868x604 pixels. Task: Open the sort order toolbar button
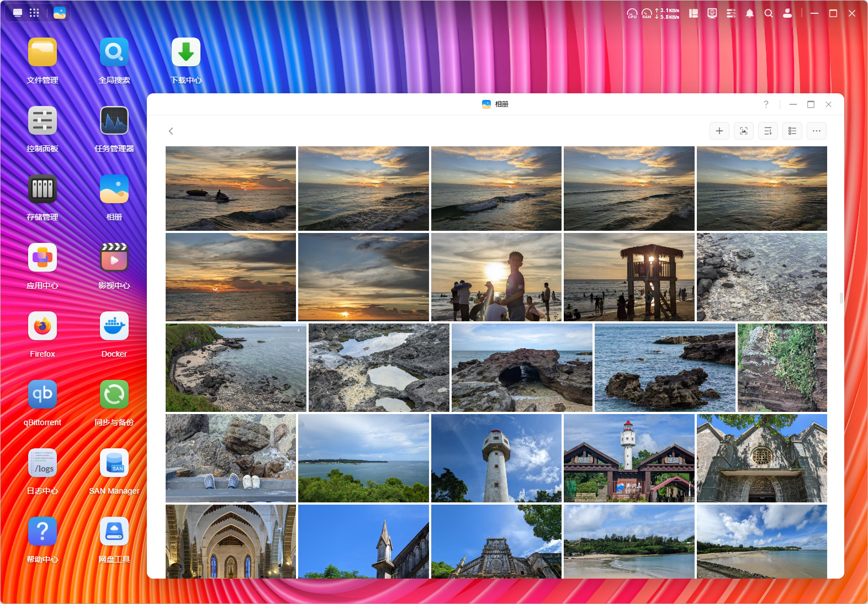click(x=768, y=131)
